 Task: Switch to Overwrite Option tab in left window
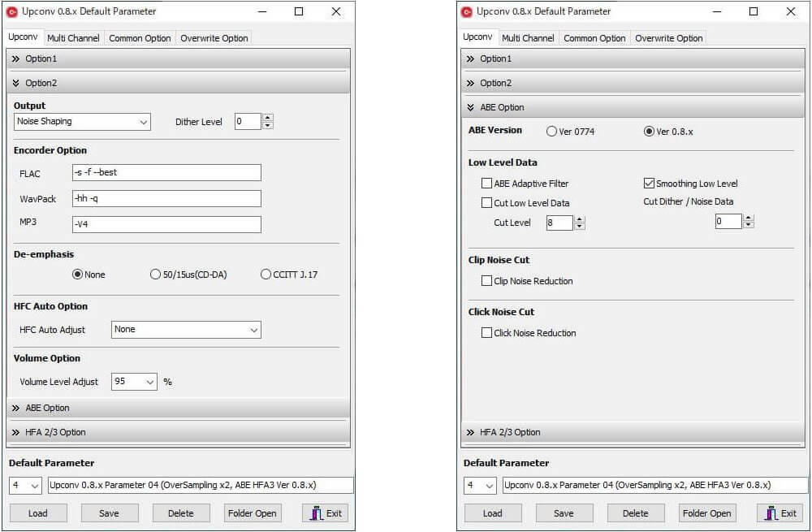(214, 38)
